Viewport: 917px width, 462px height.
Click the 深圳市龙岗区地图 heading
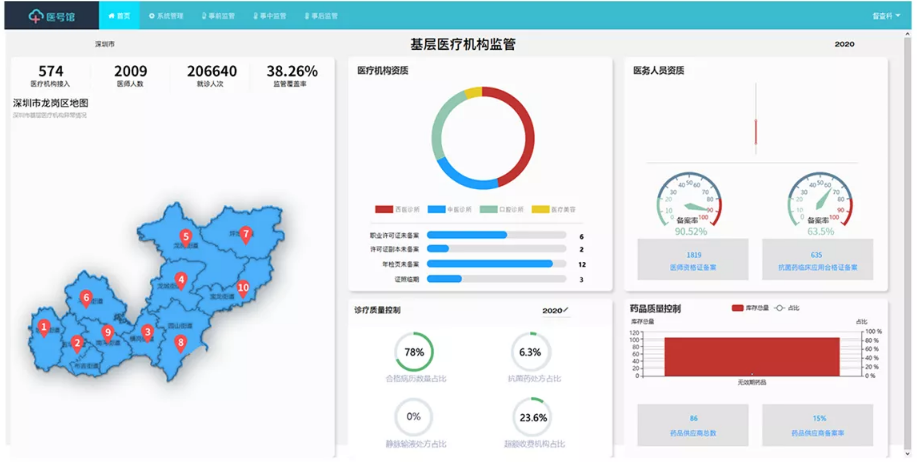click(x=51, y=104)
